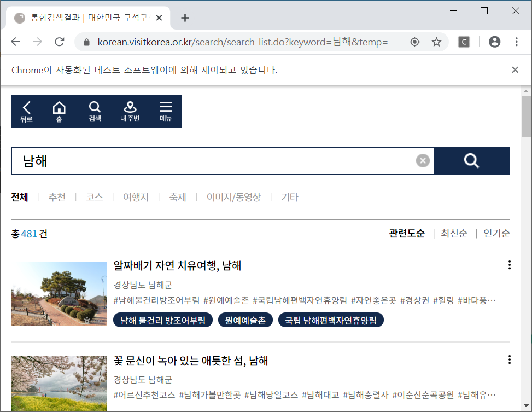
Task: Open Chrome profile avatar
Action: 494,42
